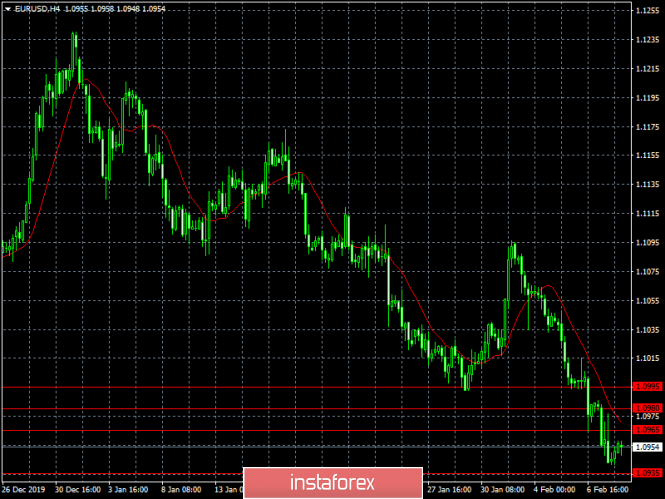Click the 1.1055 price axis value

click(x=648, y=301)
